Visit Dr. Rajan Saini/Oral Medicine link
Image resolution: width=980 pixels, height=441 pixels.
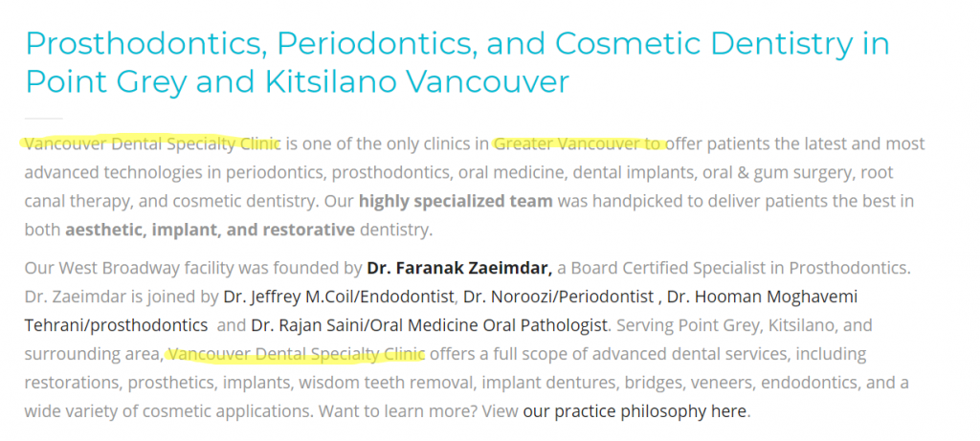(430, 325)
